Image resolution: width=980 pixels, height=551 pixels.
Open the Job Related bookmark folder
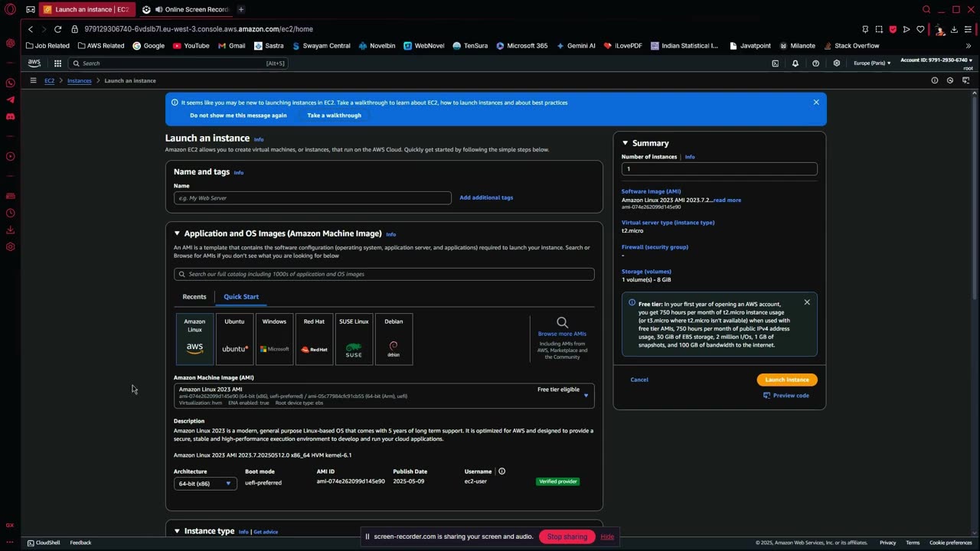coord(47,46)
